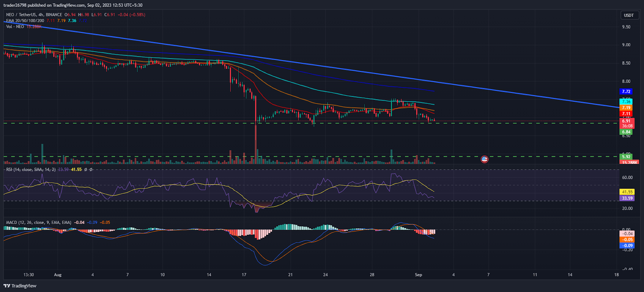Click the '8.50' price axis value

pos(626,63)
